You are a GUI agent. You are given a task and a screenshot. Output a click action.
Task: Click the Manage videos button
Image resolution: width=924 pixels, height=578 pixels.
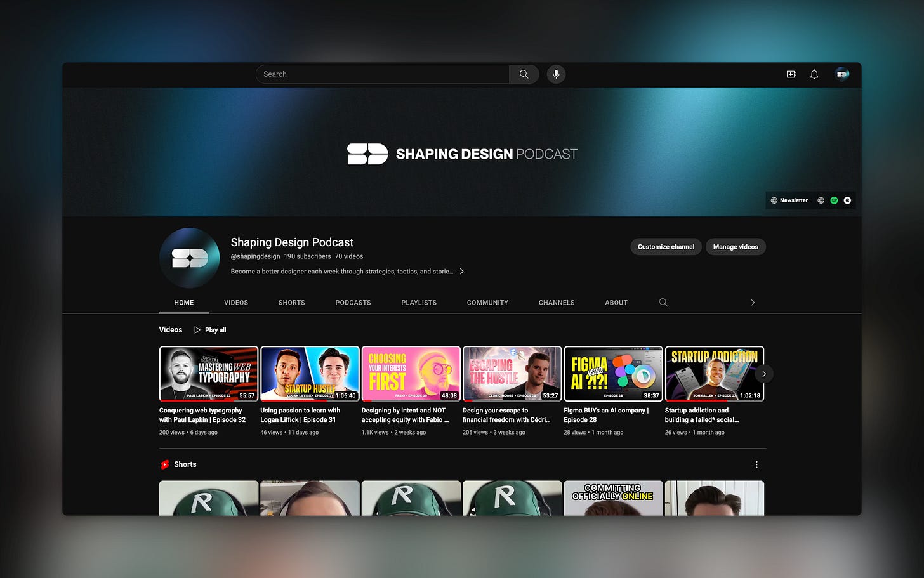pos(736,247)
